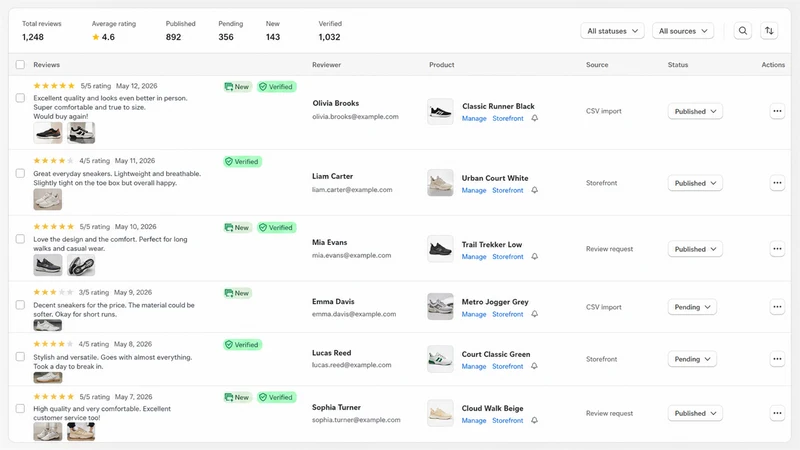Click the Source column header

597,65
